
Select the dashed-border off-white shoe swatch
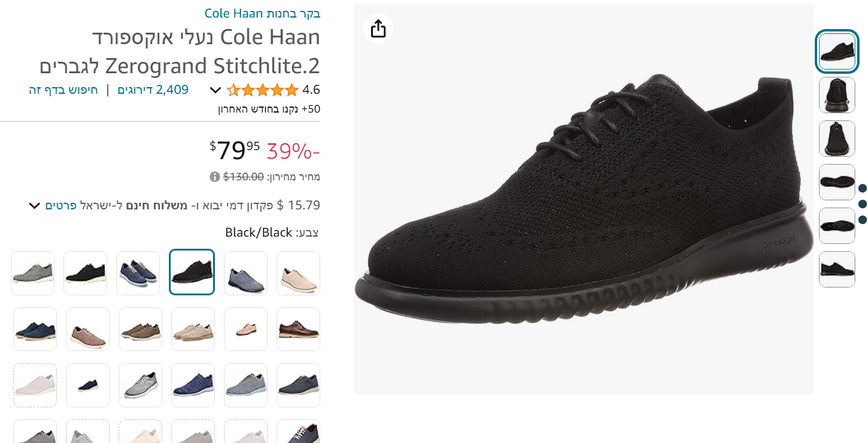tap(35, 386)
